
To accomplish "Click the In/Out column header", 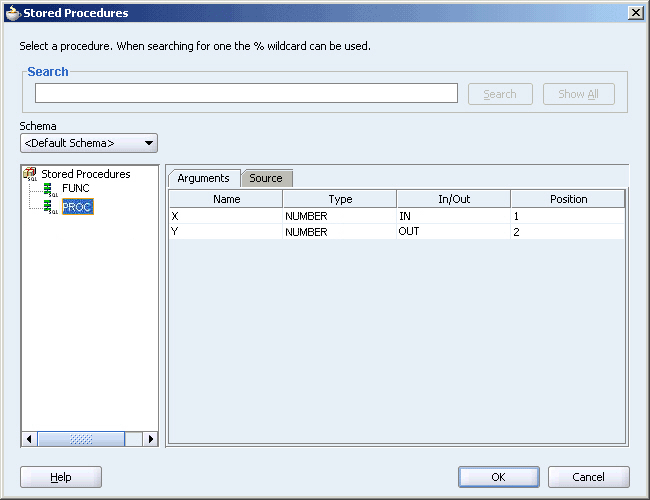I will [454, 199].
